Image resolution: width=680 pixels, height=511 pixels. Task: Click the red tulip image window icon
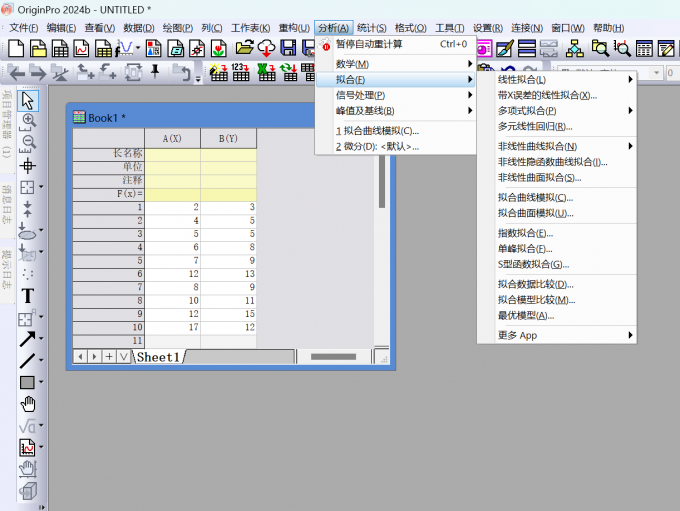click(x=219, y=48)
